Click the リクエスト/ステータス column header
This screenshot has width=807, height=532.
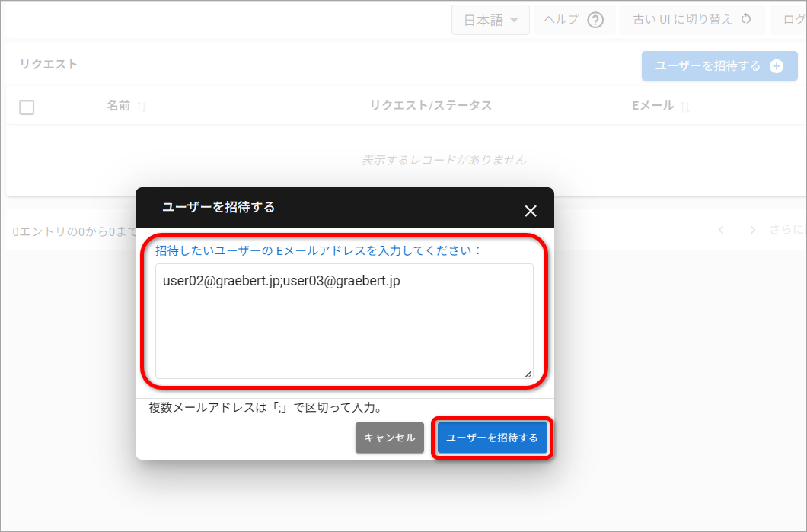(431, 106)
